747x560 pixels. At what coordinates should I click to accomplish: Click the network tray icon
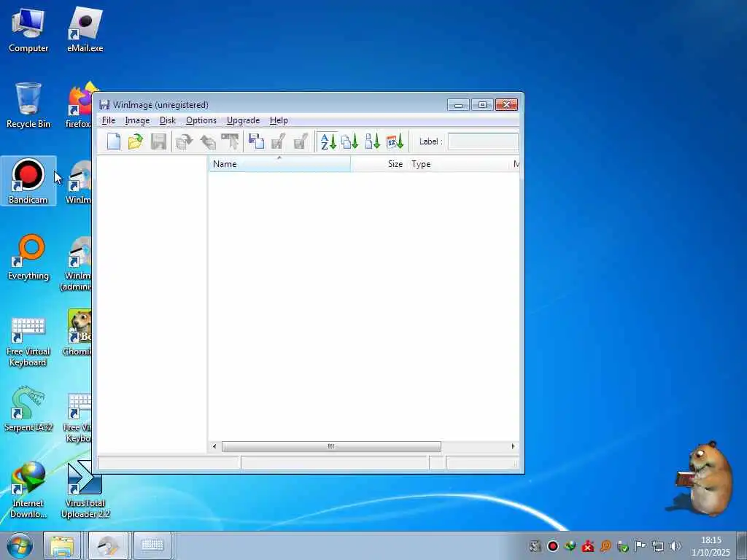658,546
